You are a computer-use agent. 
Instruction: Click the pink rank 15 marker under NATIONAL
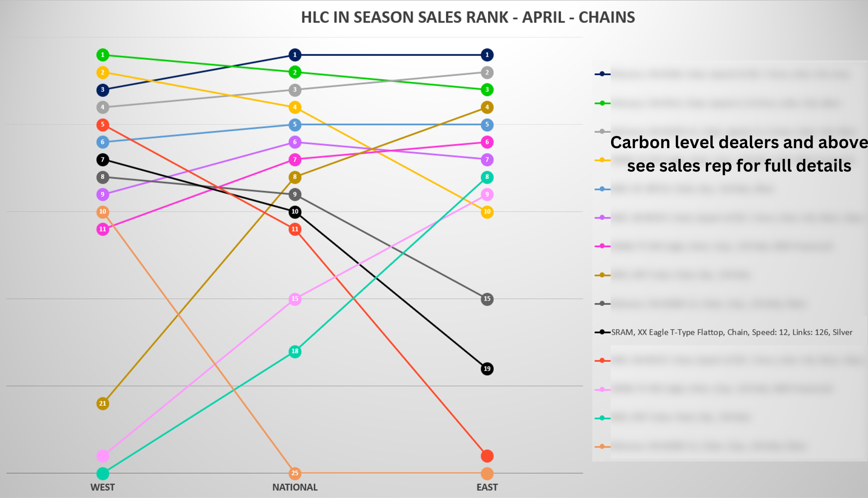[295, 299]
